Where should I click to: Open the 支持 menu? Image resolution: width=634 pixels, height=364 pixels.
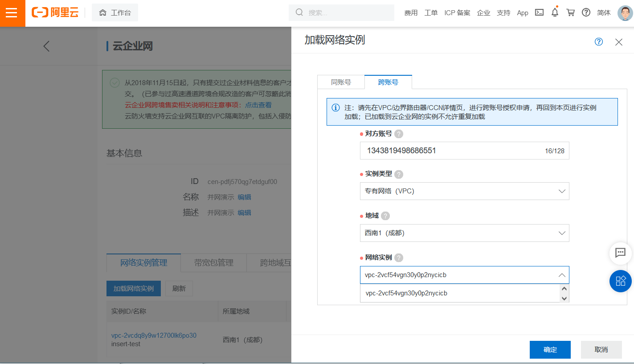503,13
